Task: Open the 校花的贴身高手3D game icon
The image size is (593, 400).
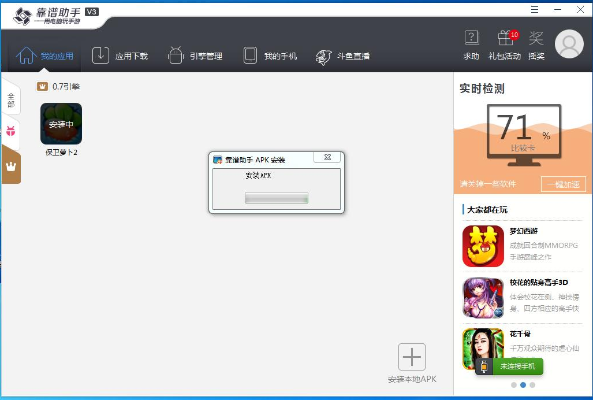Action: tap(483, 298)
